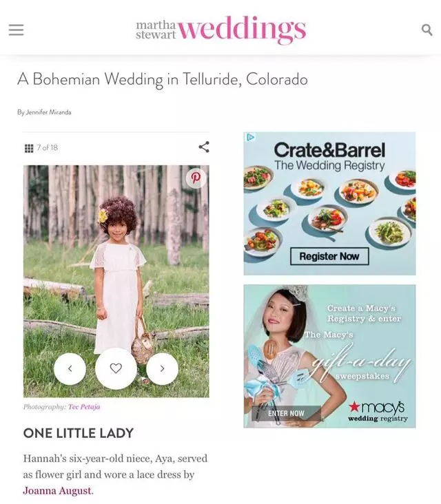Go to the previous slide arrow

click(x=70, y=368)
